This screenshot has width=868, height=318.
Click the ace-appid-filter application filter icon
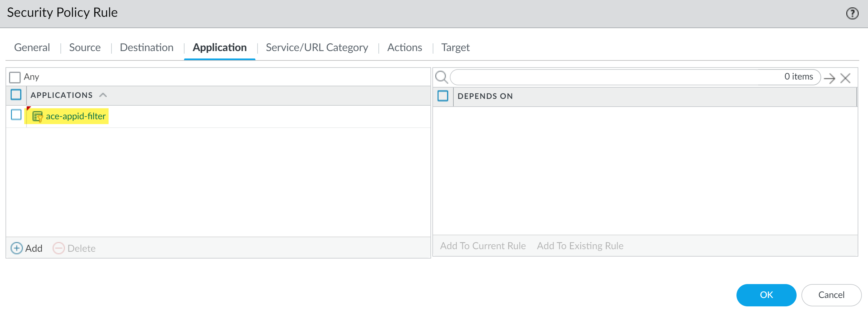point(37,117)
